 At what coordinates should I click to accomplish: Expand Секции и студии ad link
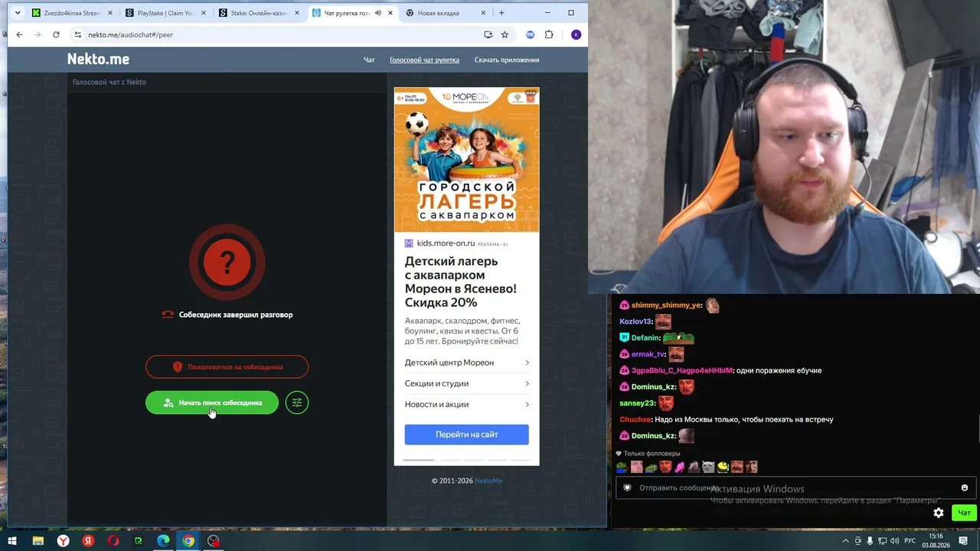pos(466,383)
